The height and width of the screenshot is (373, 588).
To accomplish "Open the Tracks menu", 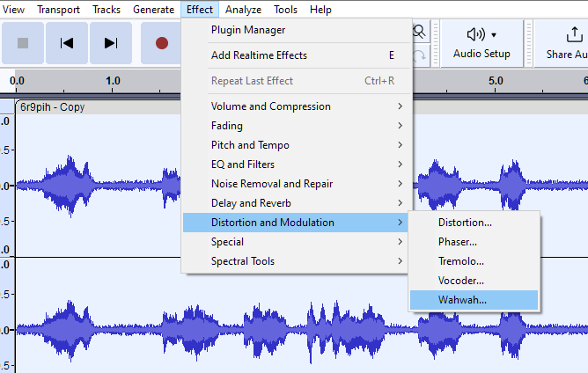I will pyautogui.click(x=107, y=10).
